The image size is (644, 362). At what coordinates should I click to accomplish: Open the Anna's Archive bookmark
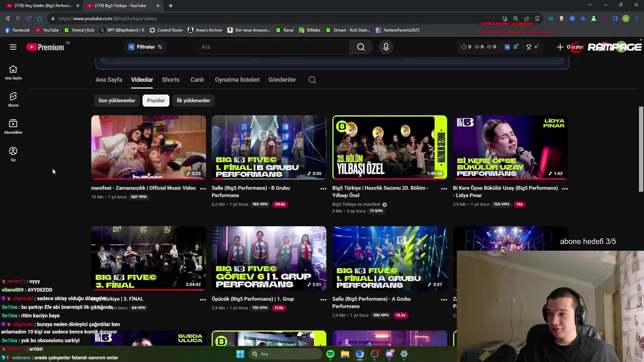[205, 30]
